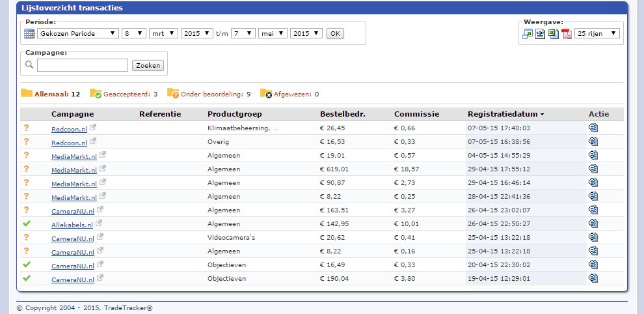Export the list as a PDF file
644x314 pixels.
click(567, 34)
